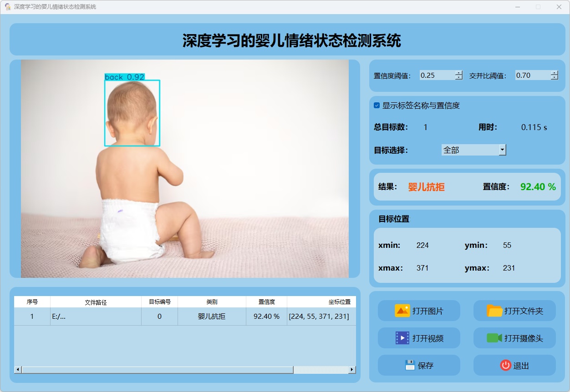Screen dimensions: 570x392
Task: Click the 文件路径 column header
Action: point(96,302)
